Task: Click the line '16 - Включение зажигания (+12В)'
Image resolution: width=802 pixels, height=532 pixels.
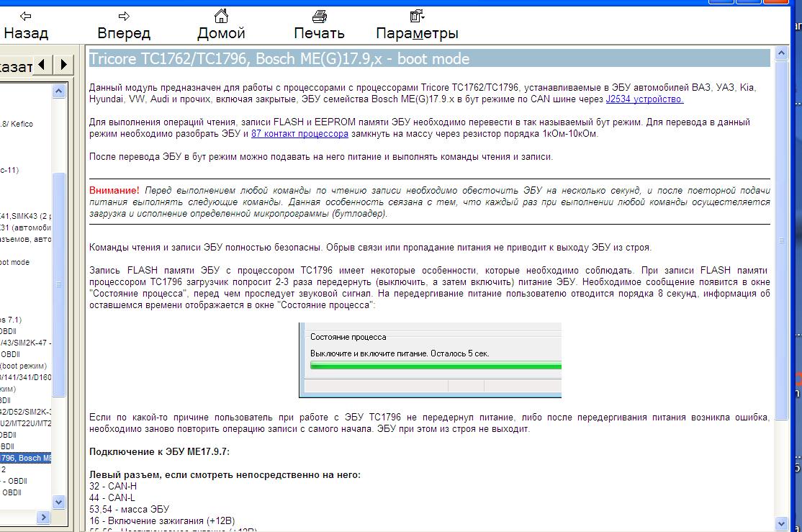Action: (162, 520)
